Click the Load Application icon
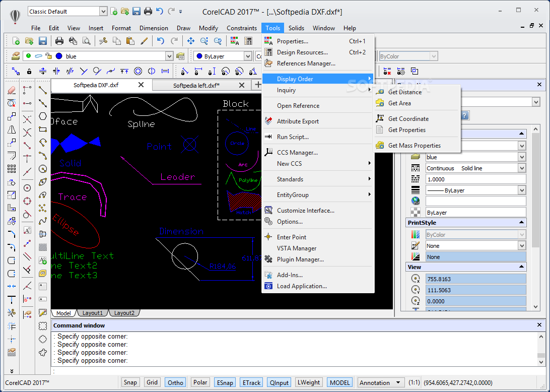This screenshot has width=550, height=392. coord(268,286)
